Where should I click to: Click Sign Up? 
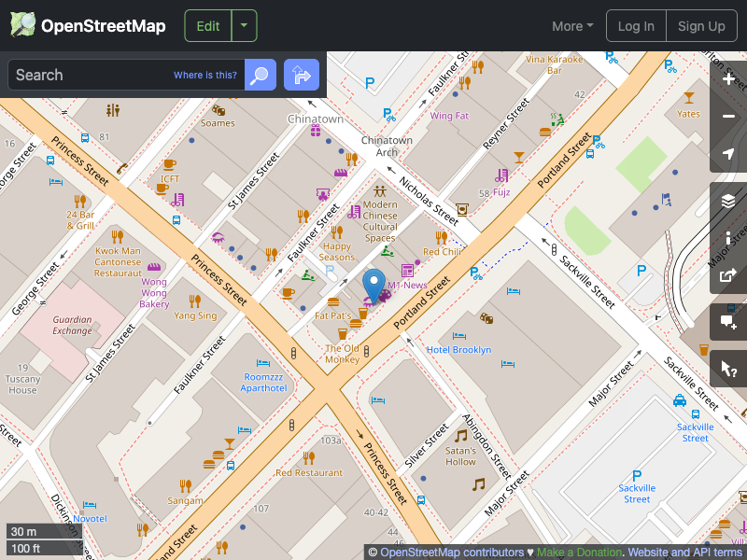tap(701, 26)
